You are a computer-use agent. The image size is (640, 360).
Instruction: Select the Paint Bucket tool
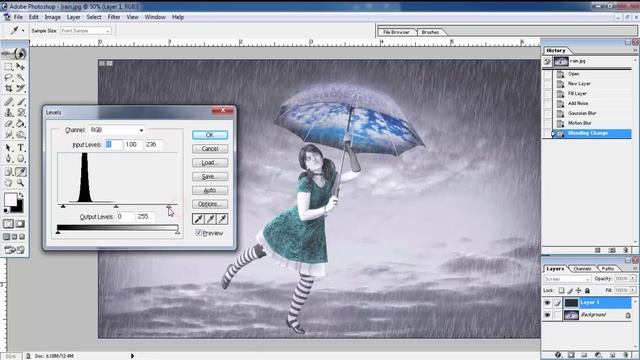20,124
